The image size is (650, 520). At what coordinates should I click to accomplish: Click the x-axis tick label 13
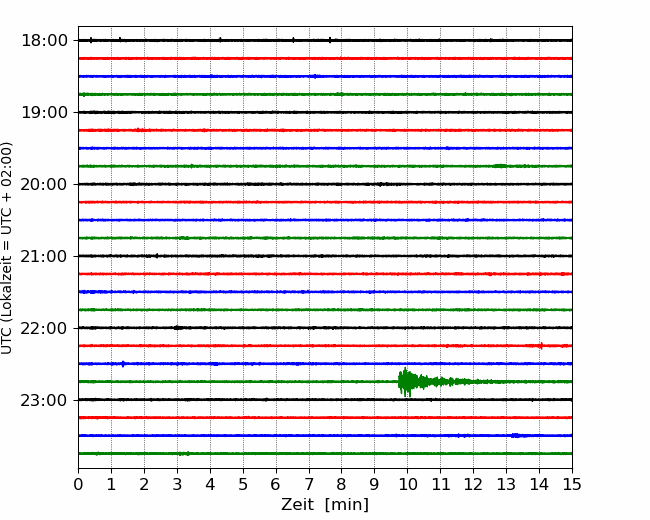tap(507, 484)
